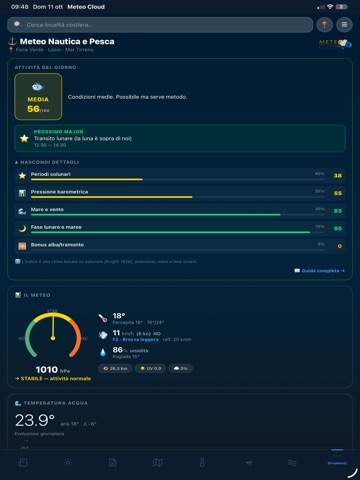Tap the pressure gauge dial
The width and height of the screenshot is (360, 480).
click(53, 335)
